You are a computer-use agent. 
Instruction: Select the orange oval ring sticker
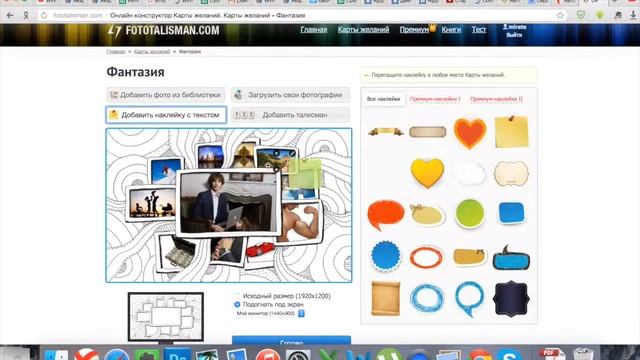click(427, 257)
